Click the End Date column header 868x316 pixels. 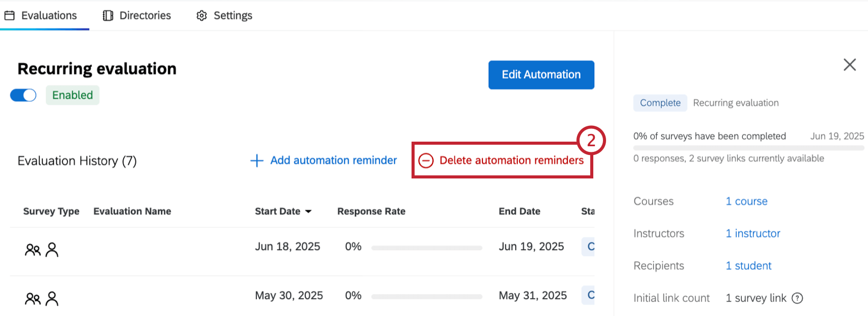click(519, 212)
